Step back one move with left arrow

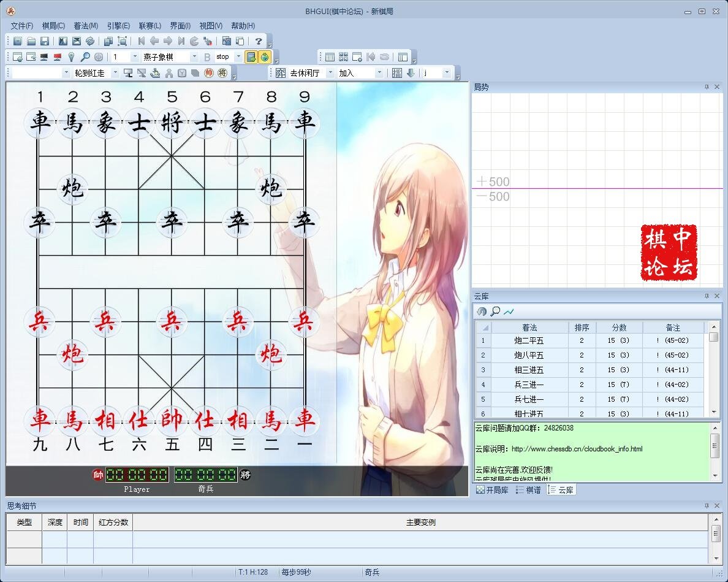tap(154, 41)
